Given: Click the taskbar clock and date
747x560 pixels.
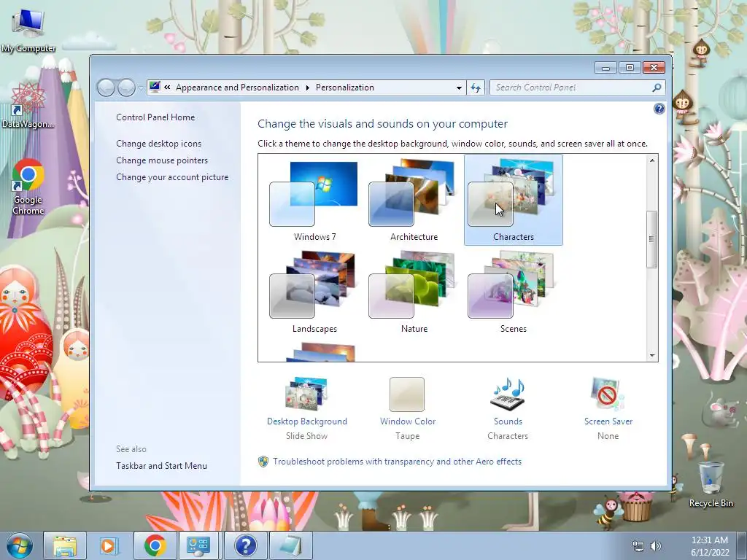Looking at the screenshot, I should (710, 546).
